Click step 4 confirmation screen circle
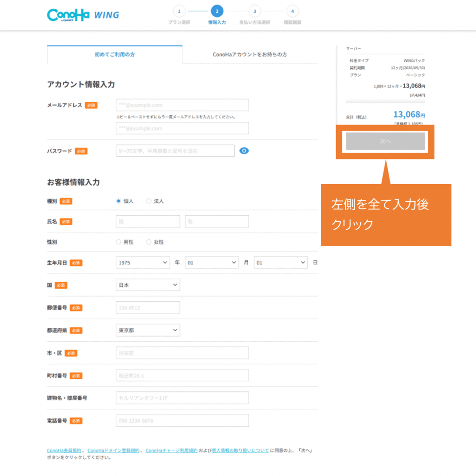 coord(292,11)
